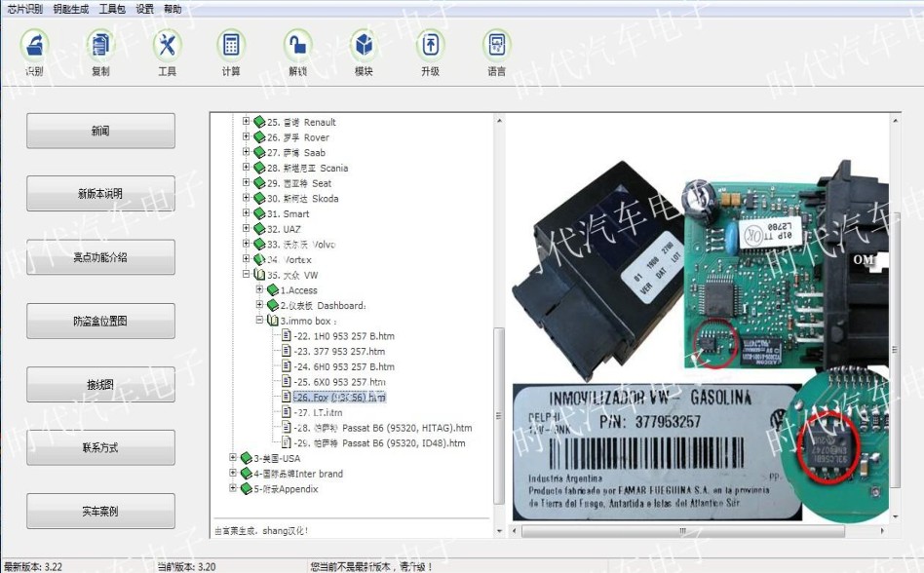
Task: Expand the 3-美国-USA node
Action: [233, 457]
